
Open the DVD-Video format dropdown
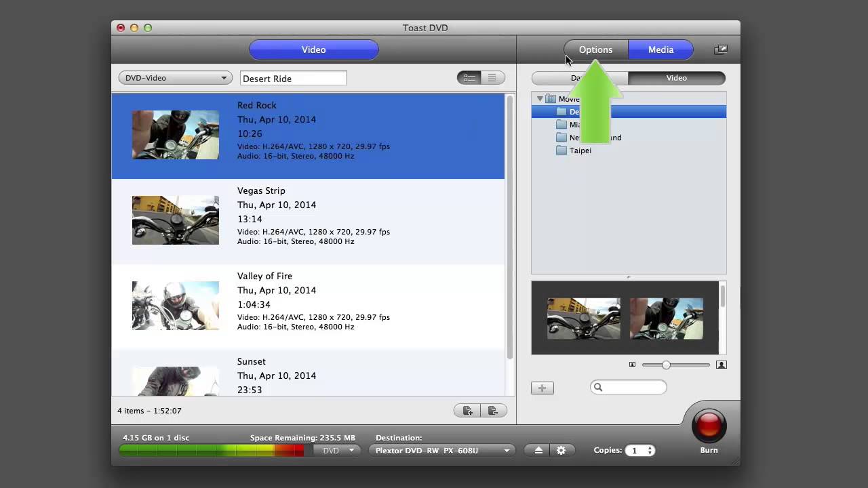[175, 78]
